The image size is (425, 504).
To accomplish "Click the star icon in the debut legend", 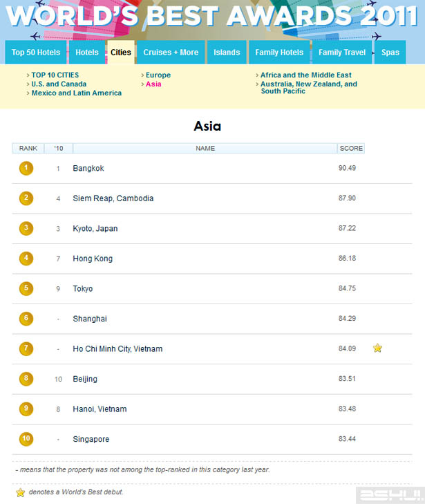I will point(20,492).
